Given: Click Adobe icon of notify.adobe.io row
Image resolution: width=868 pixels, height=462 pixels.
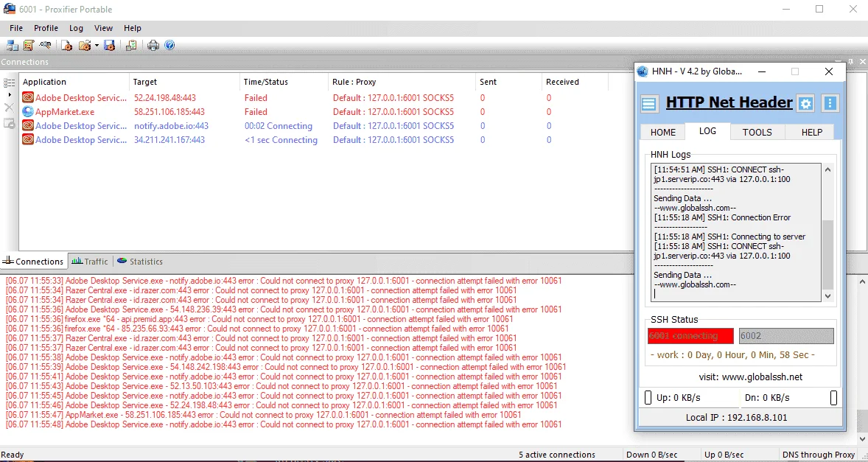Looking at the screenshot, I should [x=28, y=125].
